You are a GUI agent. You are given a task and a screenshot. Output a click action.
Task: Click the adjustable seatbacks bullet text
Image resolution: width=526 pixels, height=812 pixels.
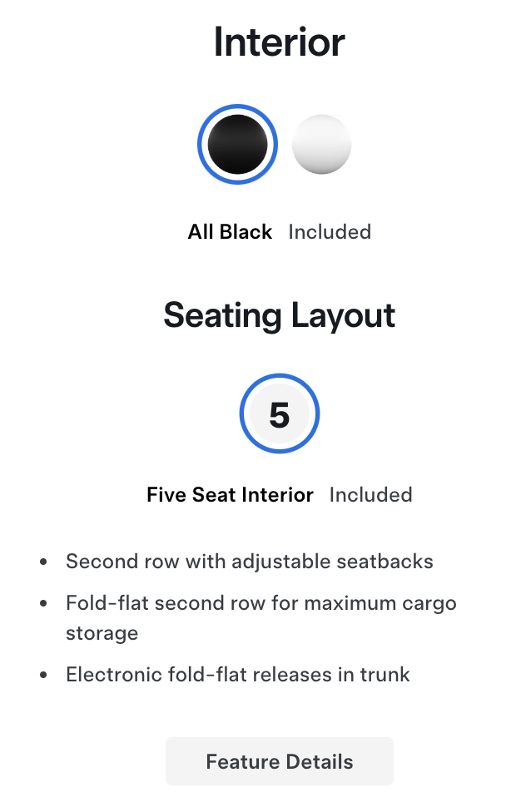[x=250, y=562]
